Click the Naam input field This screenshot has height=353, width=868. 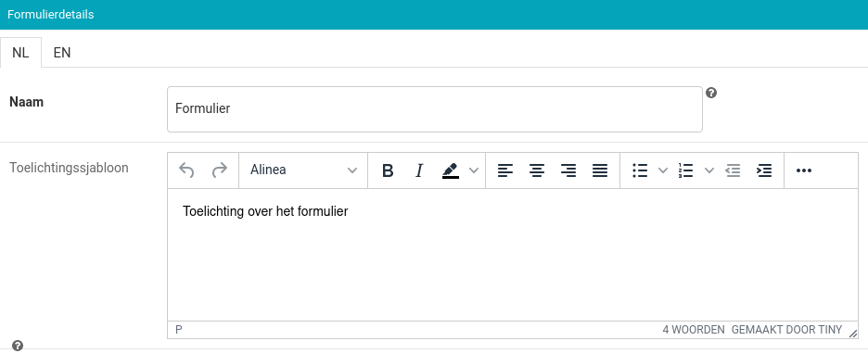coord(435,109)
